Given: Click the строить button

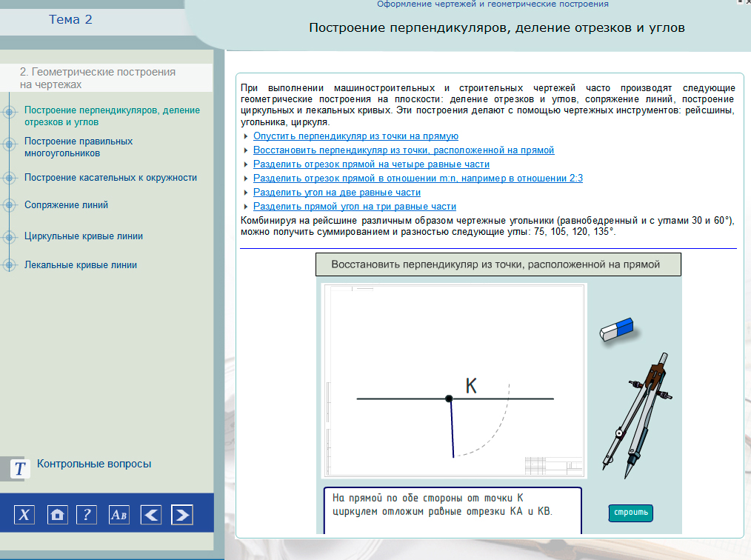Looking at the screenshot, I should (x=631, y=513).
